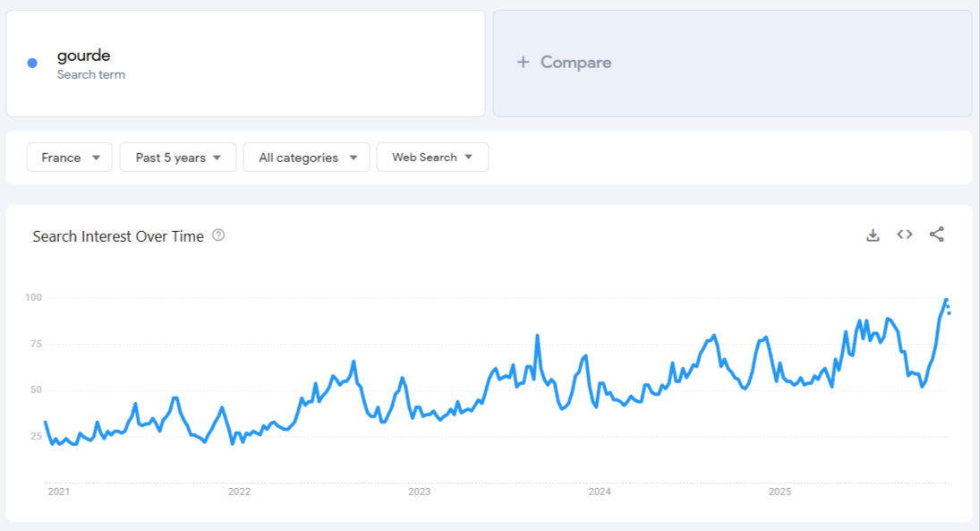Open the France region dropdown
The height and width of the screenshot is (531, 980).
point(69,157)
